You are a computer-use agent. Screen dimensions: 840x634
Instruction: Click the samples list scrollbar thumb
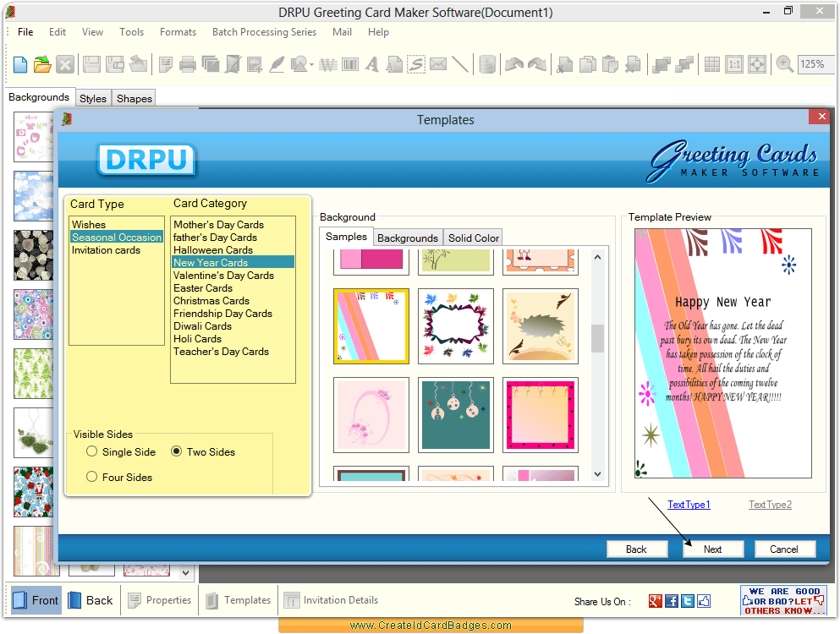(598, 338)
